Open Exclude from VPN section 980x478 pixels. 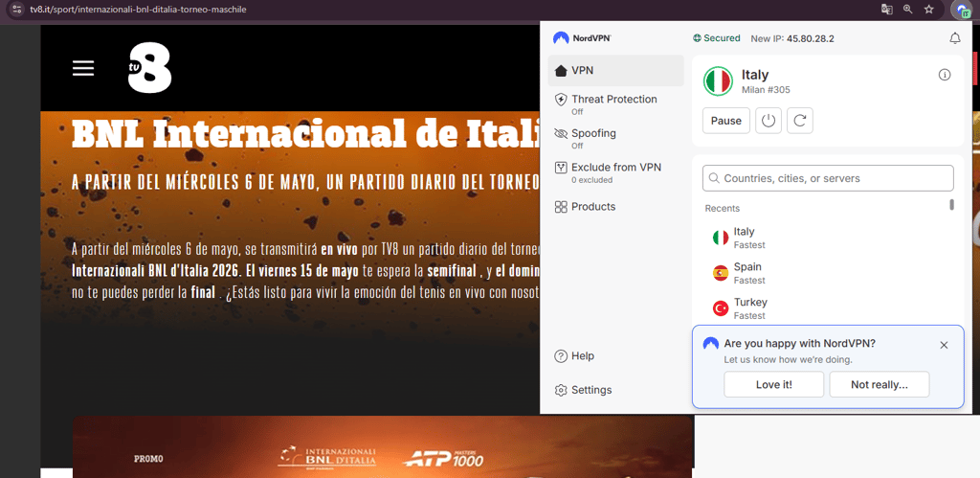[615, 172]
